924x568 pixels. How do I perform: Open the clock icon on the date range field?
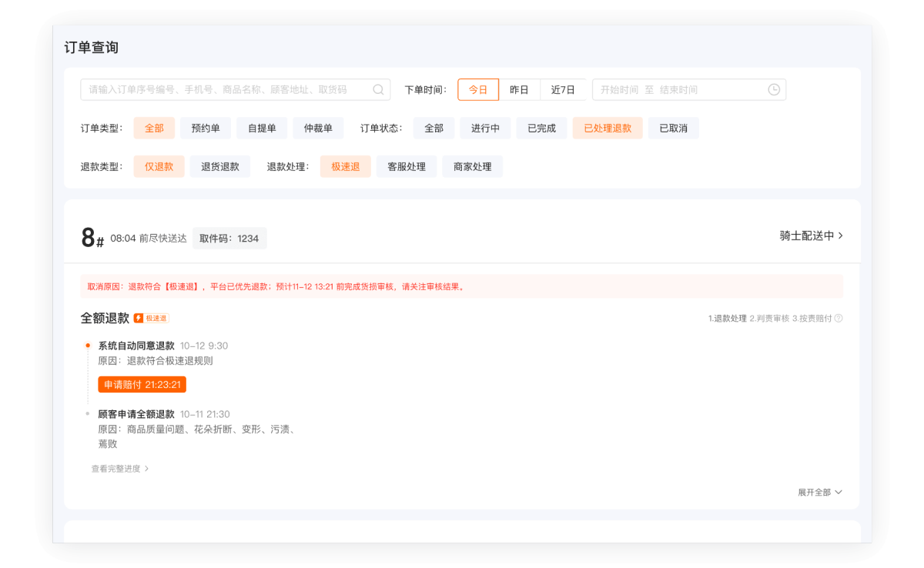773,89
